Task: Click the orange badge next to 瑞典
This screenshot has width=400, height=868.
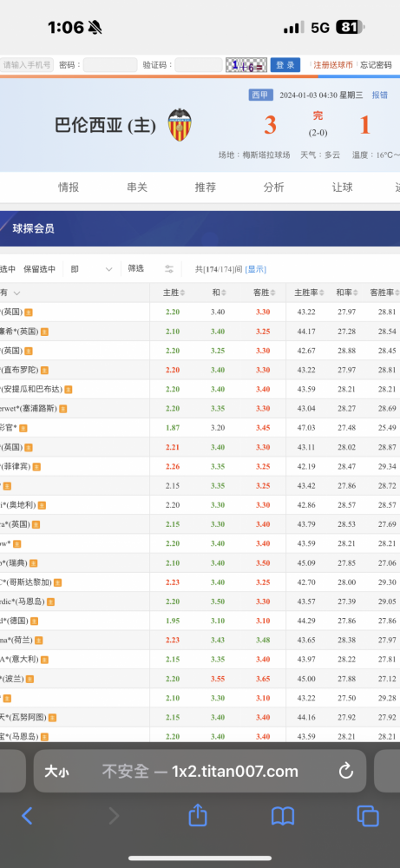Action: point(34,563)
